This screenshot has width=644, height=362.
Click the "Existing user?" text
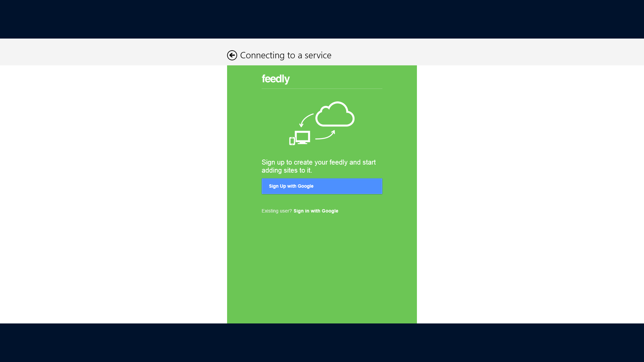(277, 211)
